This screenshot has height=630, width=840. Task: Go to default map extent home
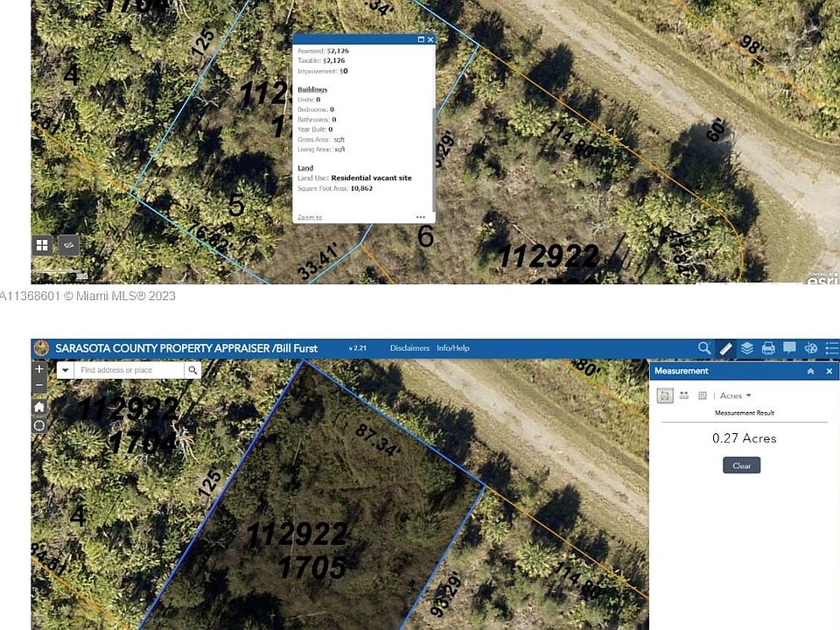point(39,407)
